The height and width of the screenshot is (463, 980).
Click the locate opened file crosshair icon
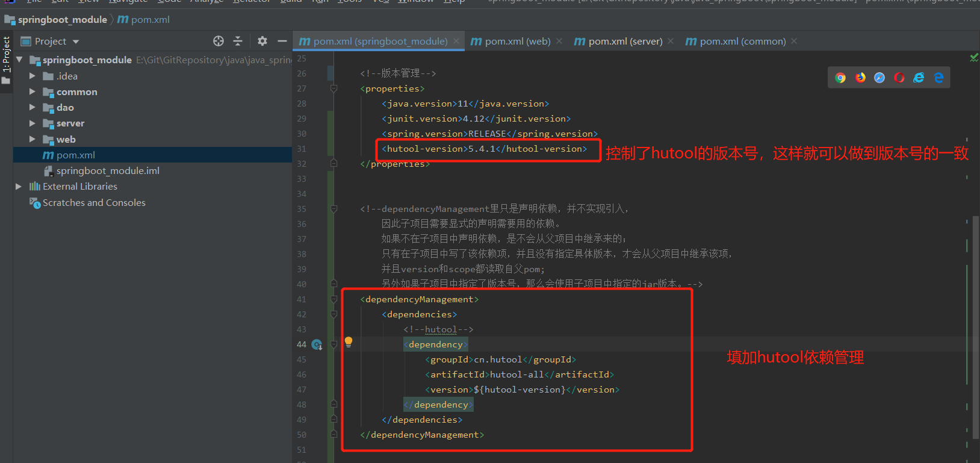[219, 41]
